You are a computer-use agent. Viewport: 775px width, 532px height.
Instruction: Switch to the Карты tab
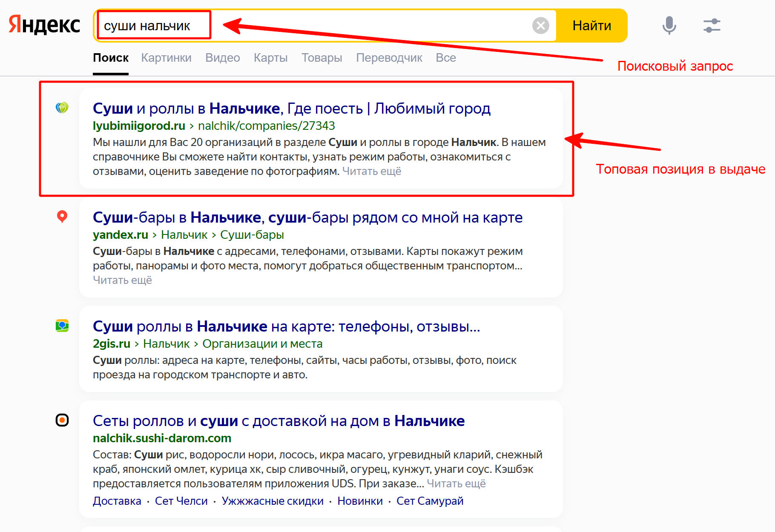[x=271, y=58]
